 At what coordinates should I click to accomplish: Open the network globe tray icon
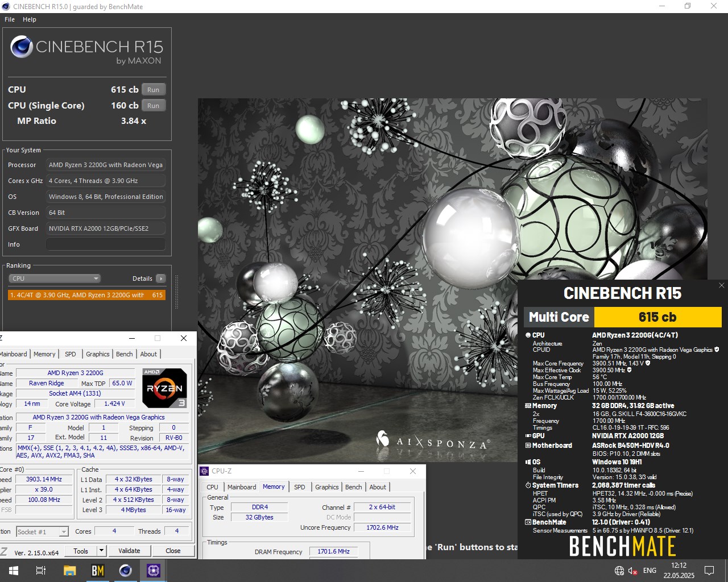(x=619, y=571)
